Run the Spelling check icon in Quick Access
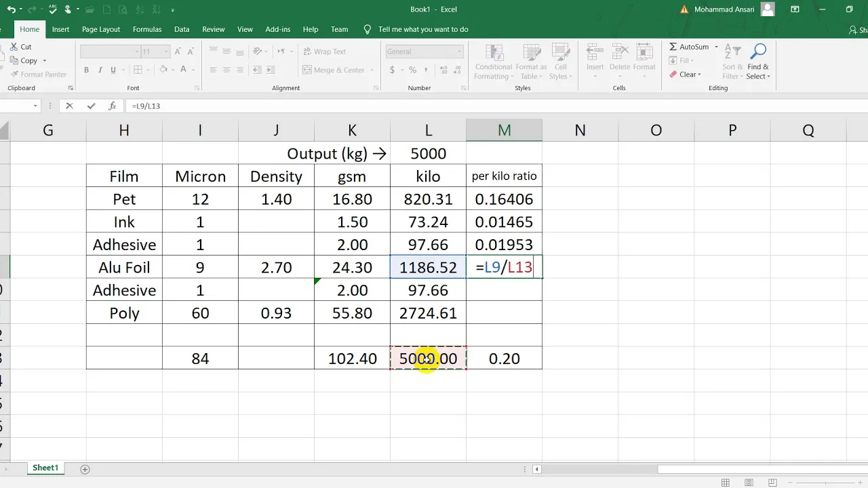 pyautogui.click(x=52, y=9)
